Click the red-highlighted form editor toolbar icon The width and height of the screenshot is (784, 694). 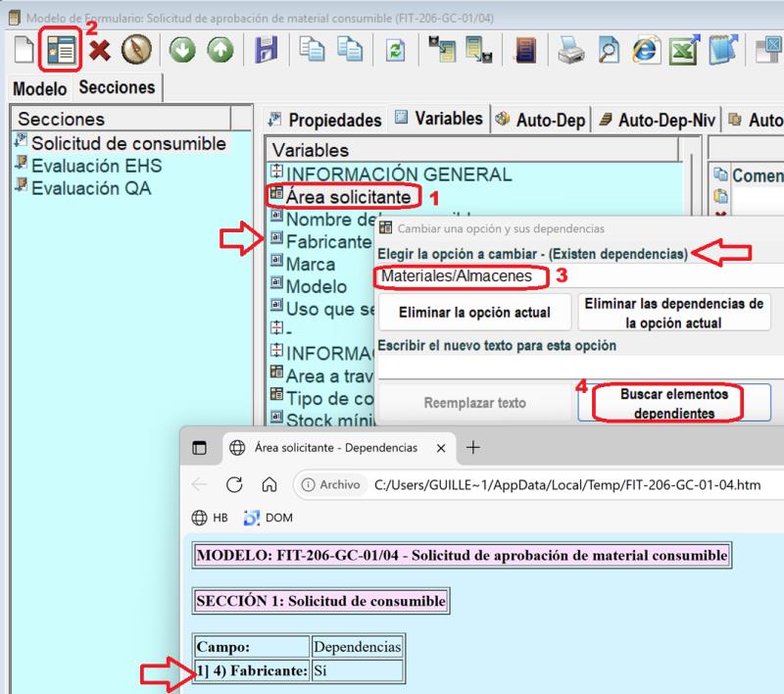(62, 51)
